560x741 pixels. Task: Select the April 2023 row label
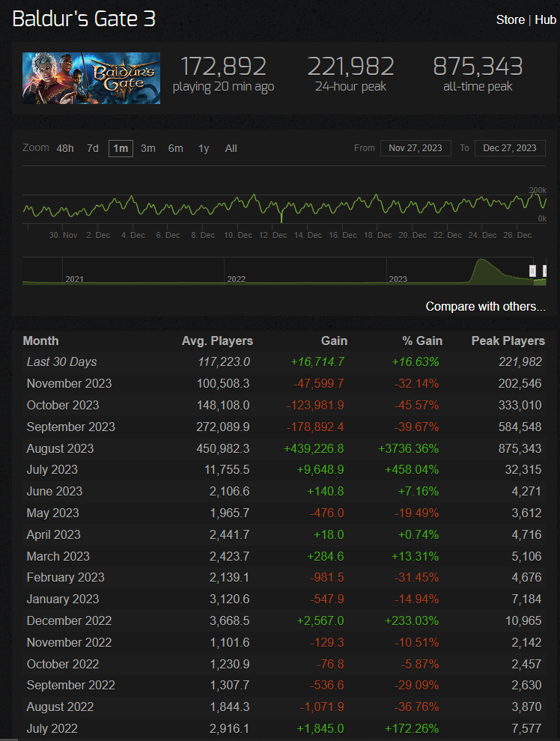(x=53, y=535)
